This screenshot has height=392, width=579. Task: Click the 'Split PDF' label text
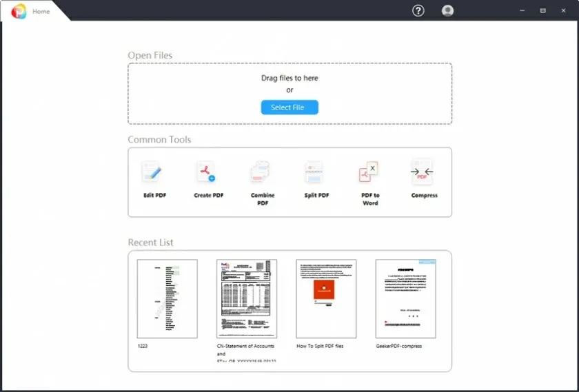point(316,195)
